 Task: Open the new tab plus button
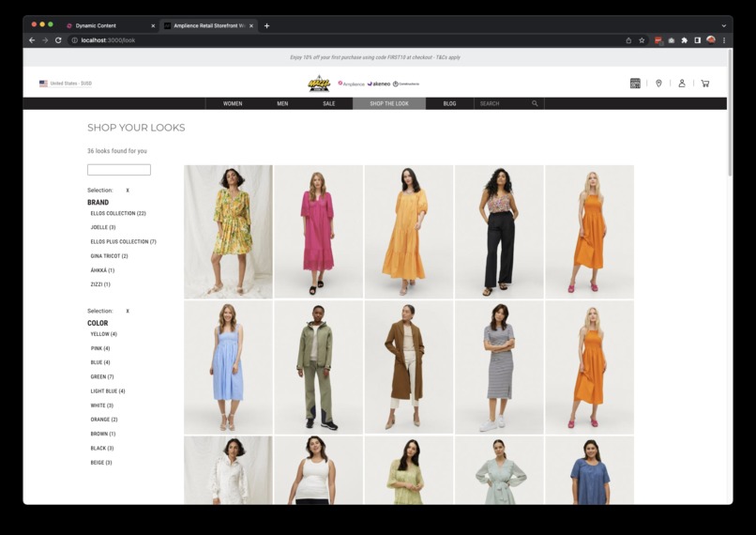click(266, 25)
